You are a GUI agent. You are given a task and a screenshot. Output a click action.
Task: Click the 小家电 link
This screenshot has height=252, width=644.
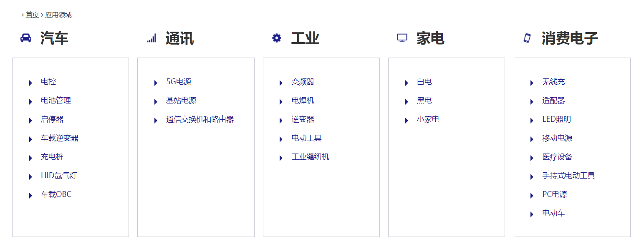[x=428, y=119]
